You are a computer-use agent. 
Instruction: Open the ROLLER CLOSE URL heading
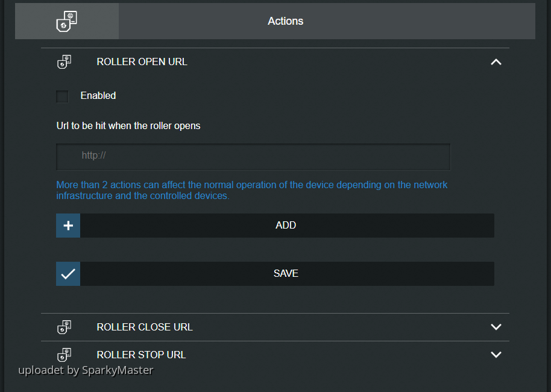tap(145, 327)
